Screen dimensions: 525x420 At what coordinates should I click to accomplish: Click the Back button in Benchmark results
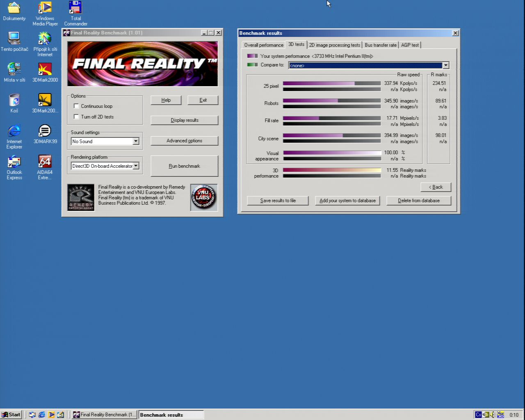tap(436, 187)
